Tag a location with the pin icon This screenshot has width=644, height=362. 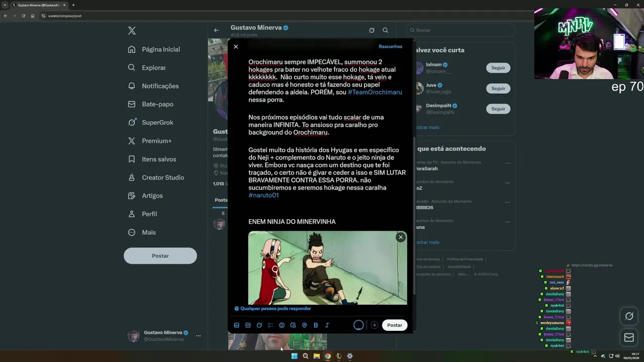304,325
